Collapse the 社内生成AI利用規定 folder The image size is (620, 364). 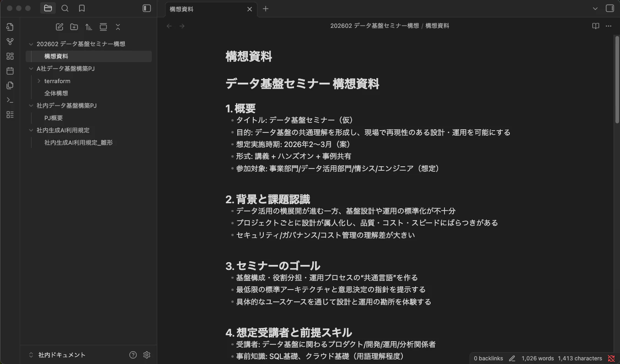31,130
